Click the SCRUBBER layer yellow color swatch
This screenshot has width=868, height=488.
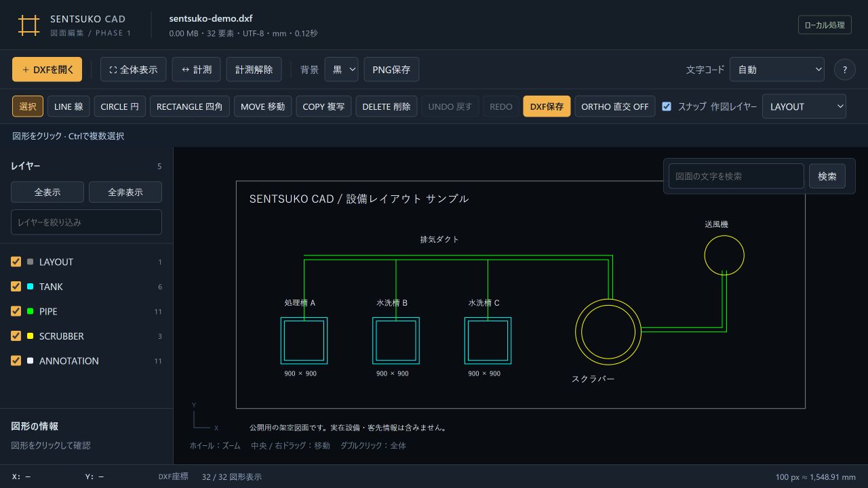pyautogui.click(x=30, y=336)
